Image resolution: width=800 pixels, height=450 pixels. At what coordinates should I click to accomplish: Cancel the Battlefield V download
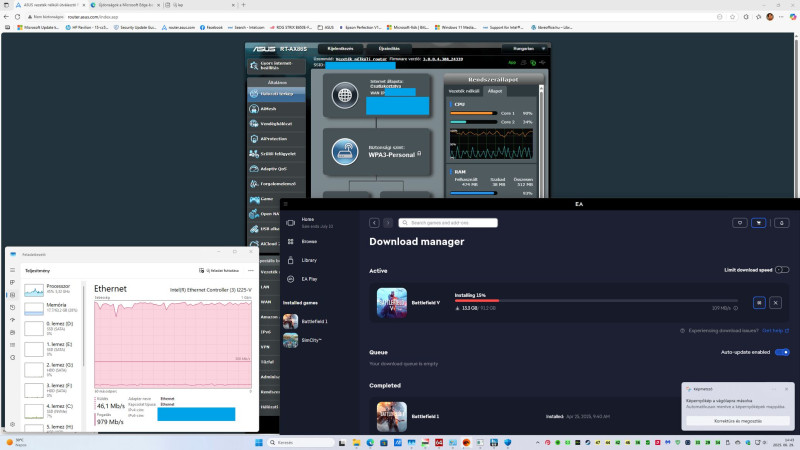click(x=776, y=303)
